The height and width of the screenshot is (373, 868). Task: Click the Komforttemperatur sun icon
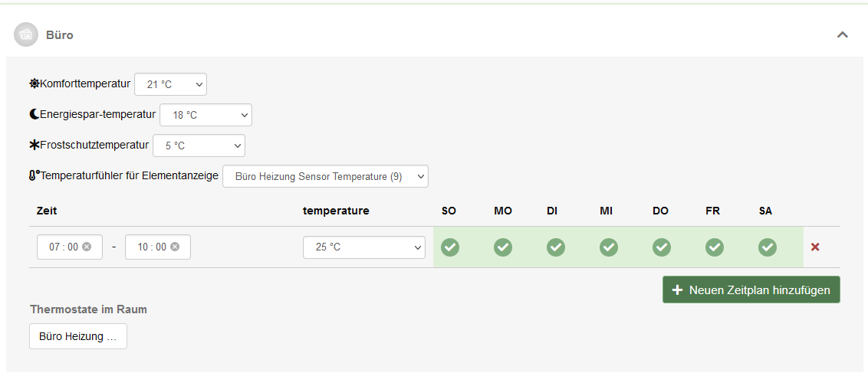point(35,83)
